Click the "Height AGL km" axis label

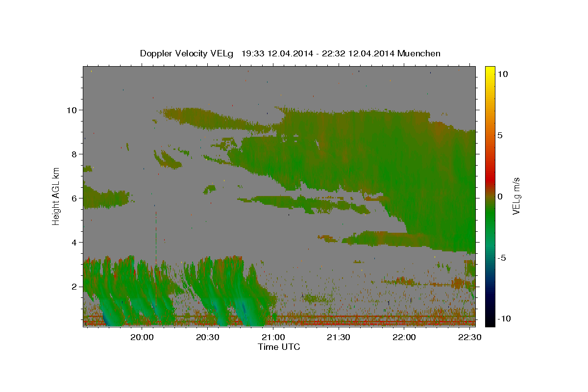pyautogui.click(x=56, y=196)
